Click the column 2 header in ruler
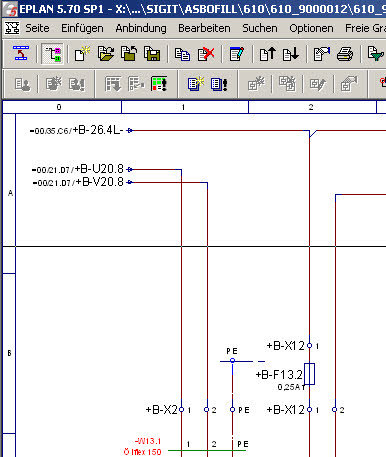 click(312, 107)
